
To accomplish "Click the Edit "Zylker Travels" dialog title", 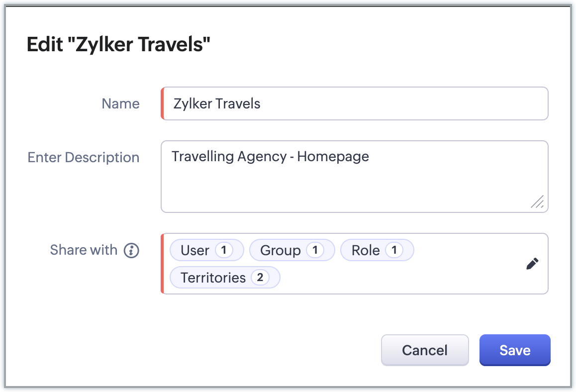I will 118,45.
